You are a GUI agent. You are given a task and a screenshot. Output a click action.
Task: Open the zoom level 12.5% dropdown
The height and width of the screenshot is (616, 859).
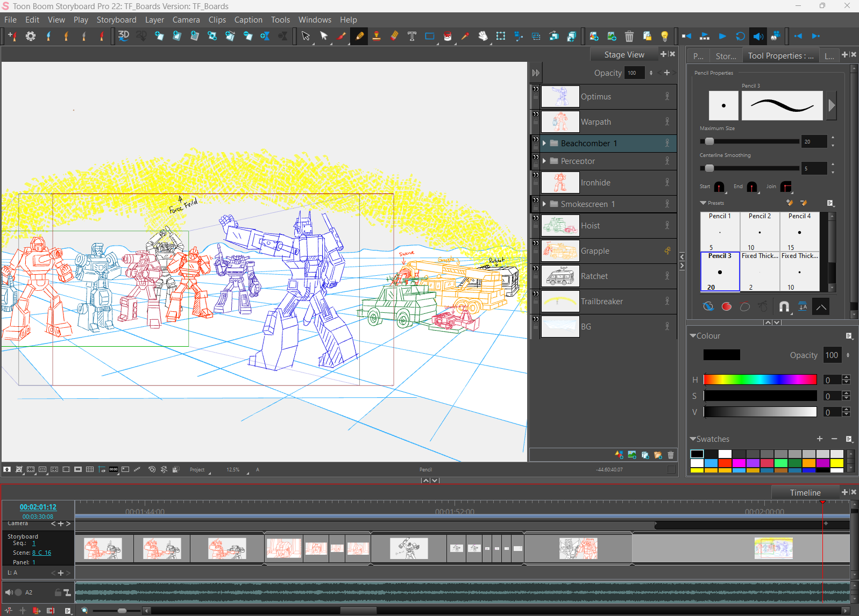237,469
